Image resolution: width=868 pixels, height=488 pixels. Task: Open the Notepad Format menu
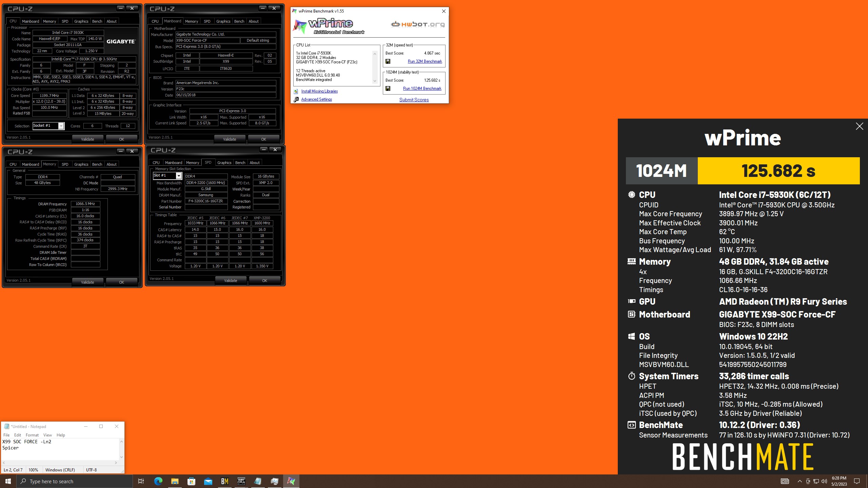coord(32,435)
